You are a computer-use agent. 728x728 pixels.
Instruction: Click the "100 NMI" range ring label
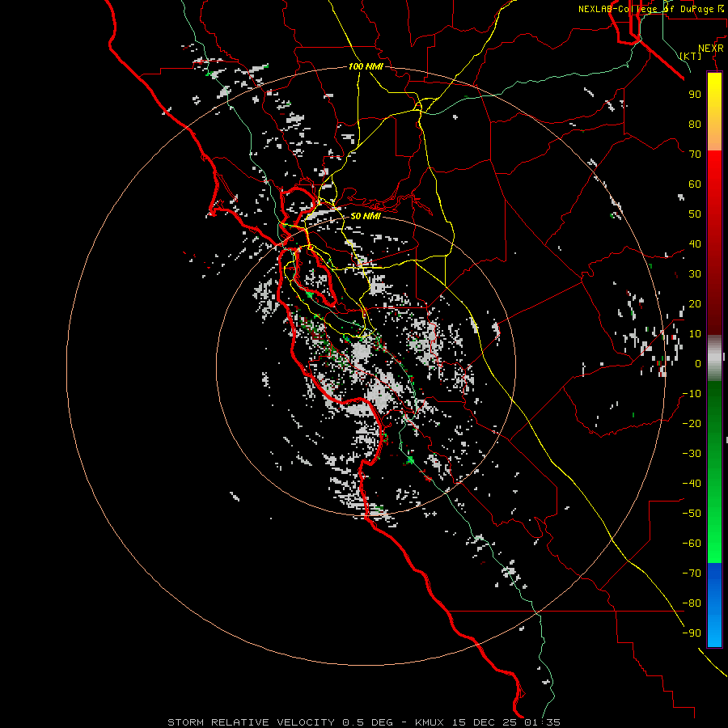coord(366,66)
